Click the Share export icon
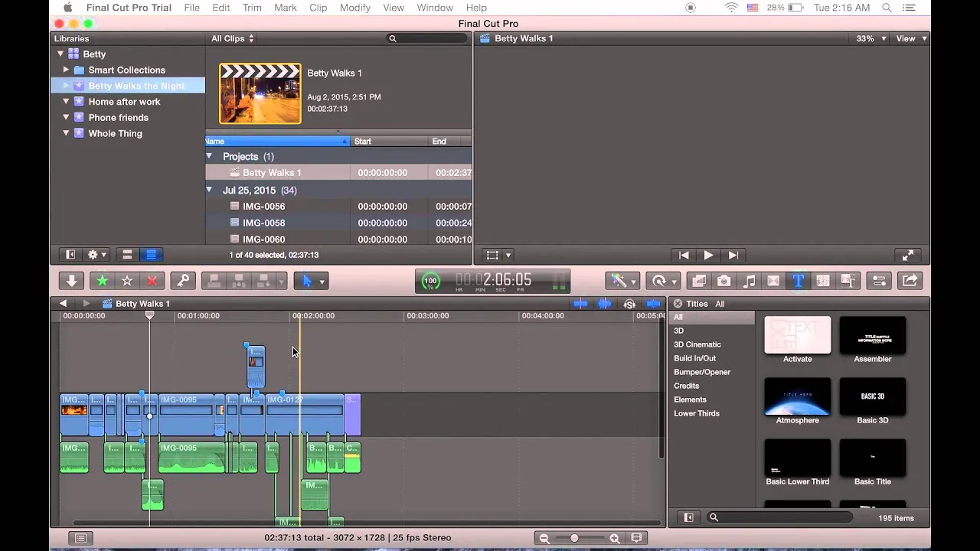 910,281
